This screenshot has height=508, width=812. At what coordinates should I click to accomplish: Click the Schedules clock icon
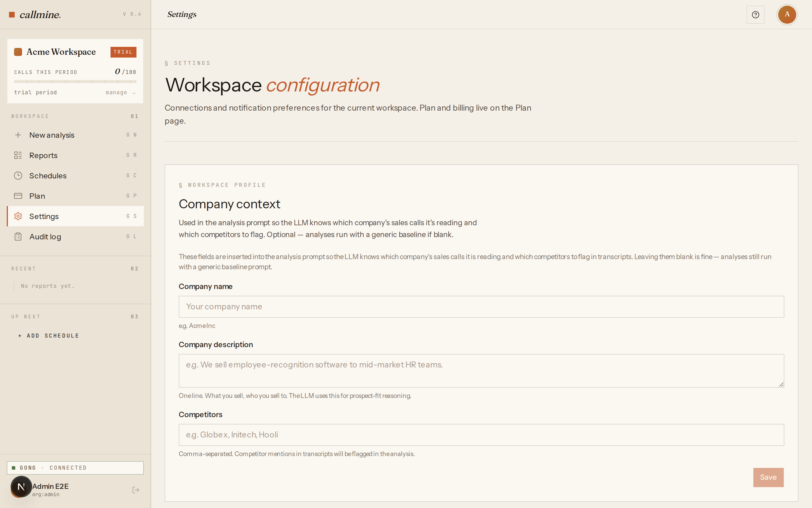18,175
